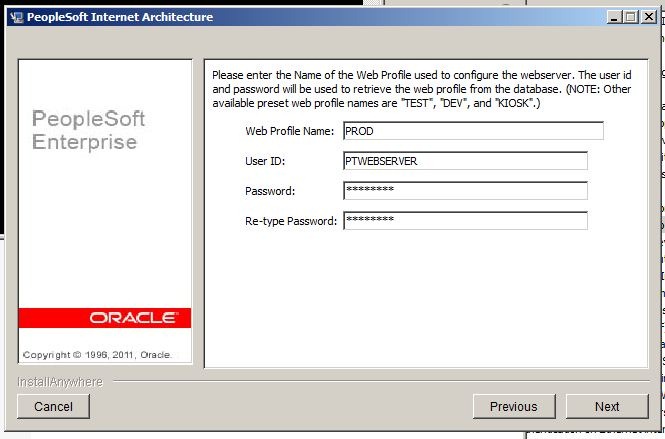This screenshot has height=439, width=665.
Task: Click the Oracle copyright notice text
Action: pos(97,354)
